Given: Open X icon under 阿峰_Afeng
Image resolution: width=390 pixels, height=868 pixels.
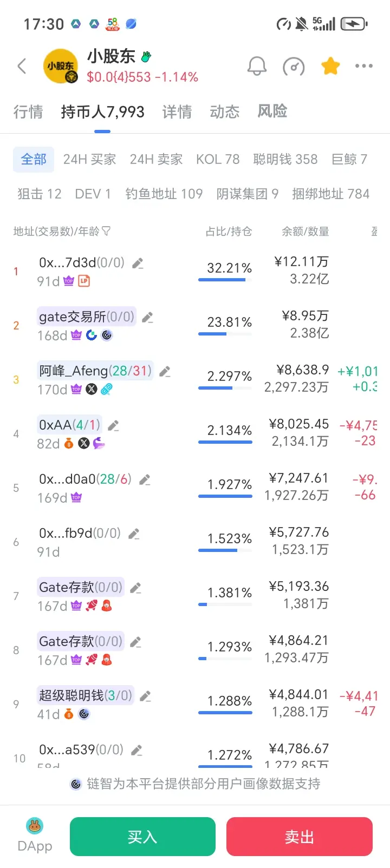Looking at the screenshot, I should pyautogui.click(x=92, y=389).
